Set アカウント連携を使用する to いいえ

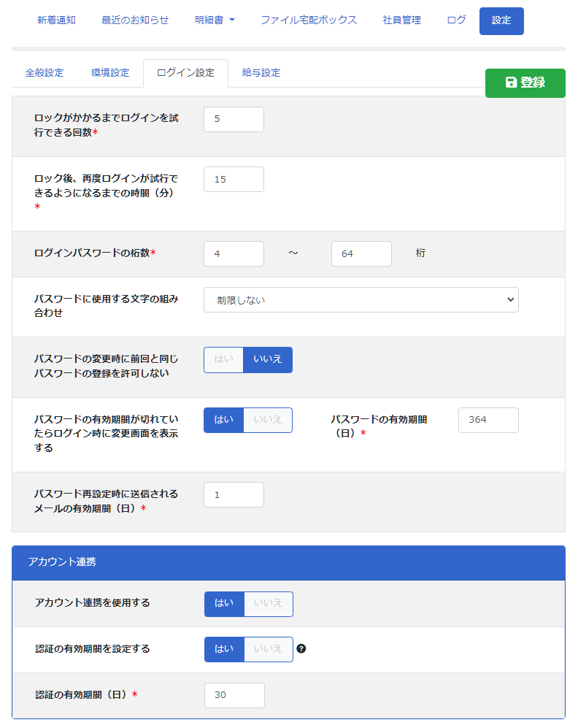point(268,603)
